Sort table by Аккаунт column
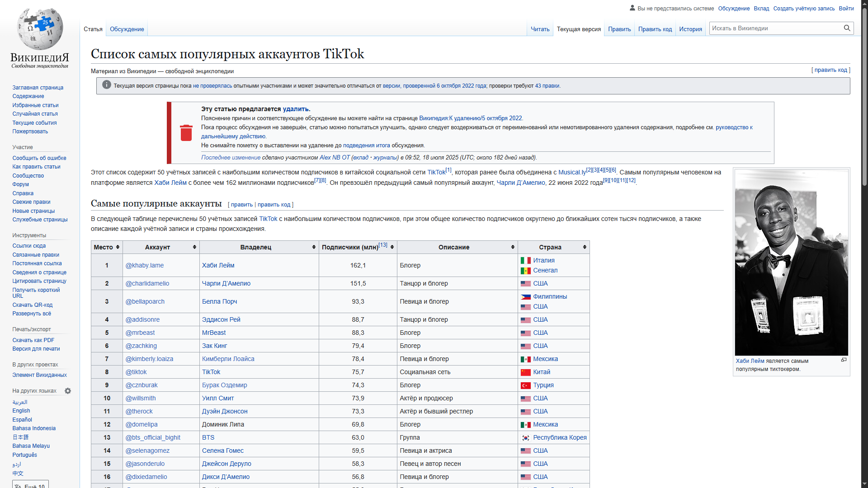 (194, 247)
